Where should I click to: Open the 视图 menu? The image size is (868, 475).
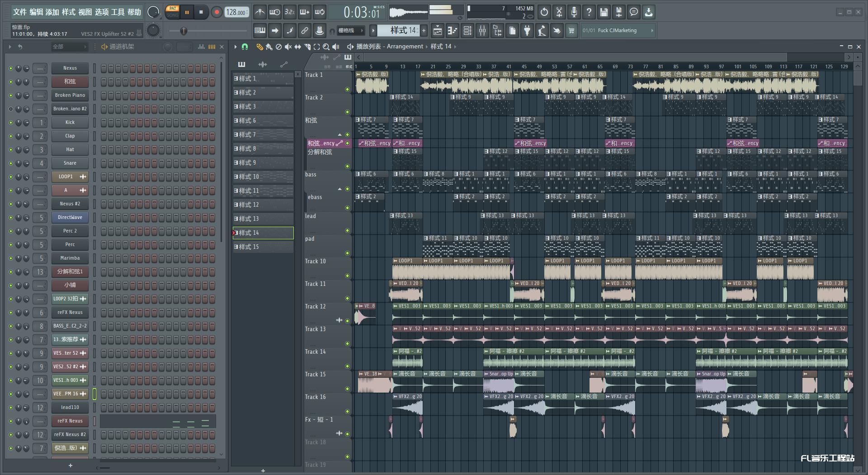pyautogui.click(x=85, y=12)
